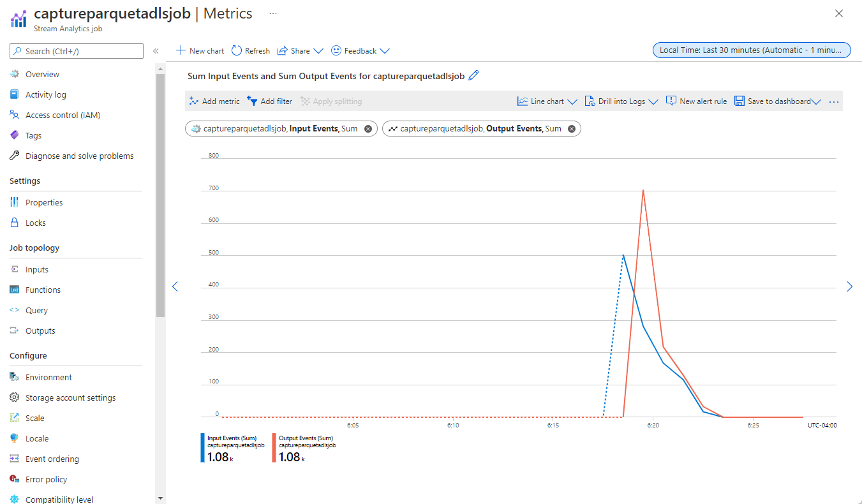Select Outputs in the sidebar
Screen dimensions: 862x504
pyautogui.click(x=39, y=330)
